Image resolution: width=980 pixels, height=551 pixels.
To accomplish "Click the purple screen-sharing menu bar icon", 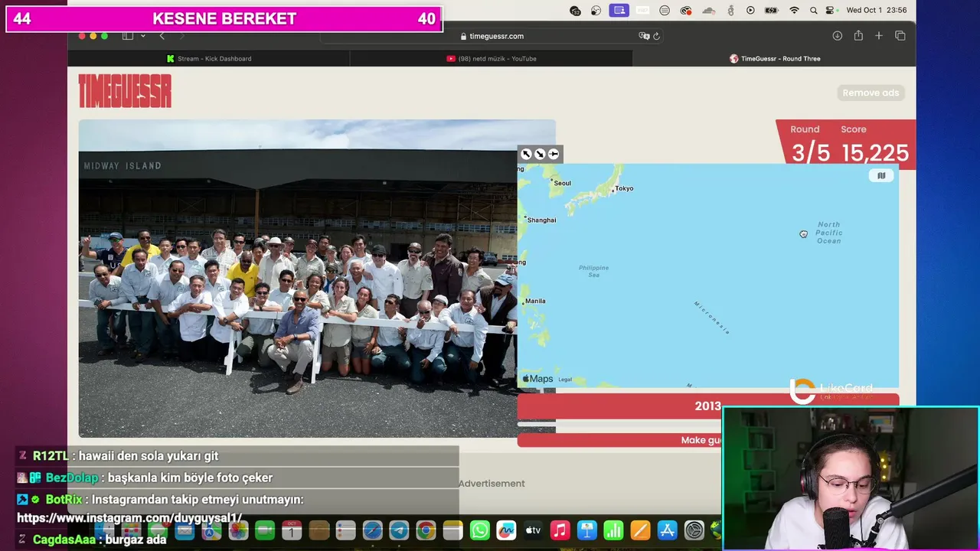I will click(619, 10).
